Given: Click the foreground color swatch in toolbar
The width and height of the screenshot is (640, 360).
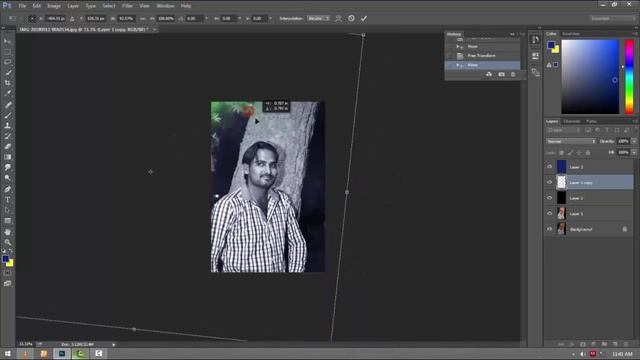Looking at the screenshot, I should point(6,259).
